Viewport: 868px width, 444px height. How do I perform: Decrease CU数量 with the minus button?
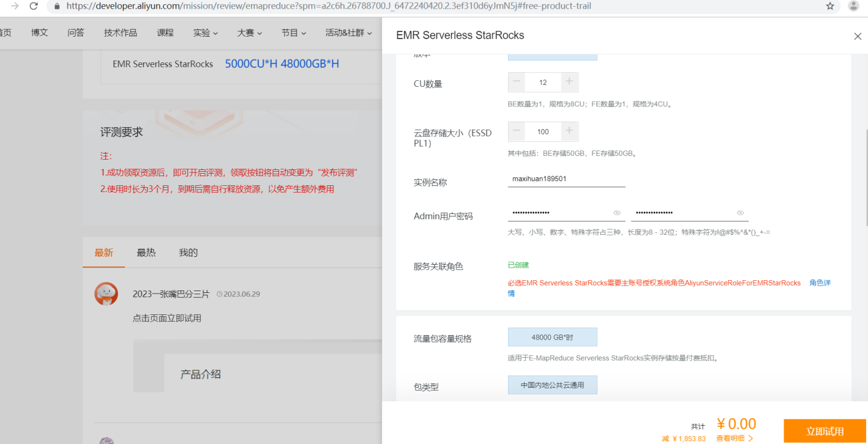tap(517, 82)
